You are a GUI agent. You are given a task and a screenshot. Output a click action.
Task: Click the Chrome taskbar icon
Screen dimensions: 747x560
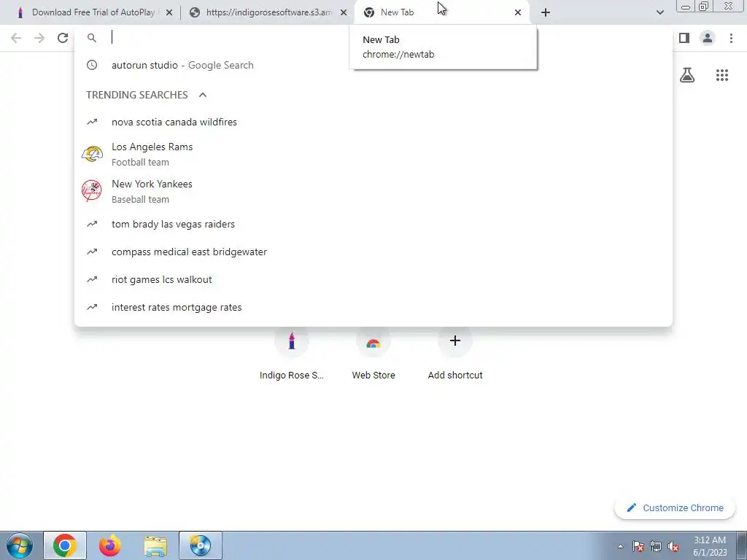(65, 545)
